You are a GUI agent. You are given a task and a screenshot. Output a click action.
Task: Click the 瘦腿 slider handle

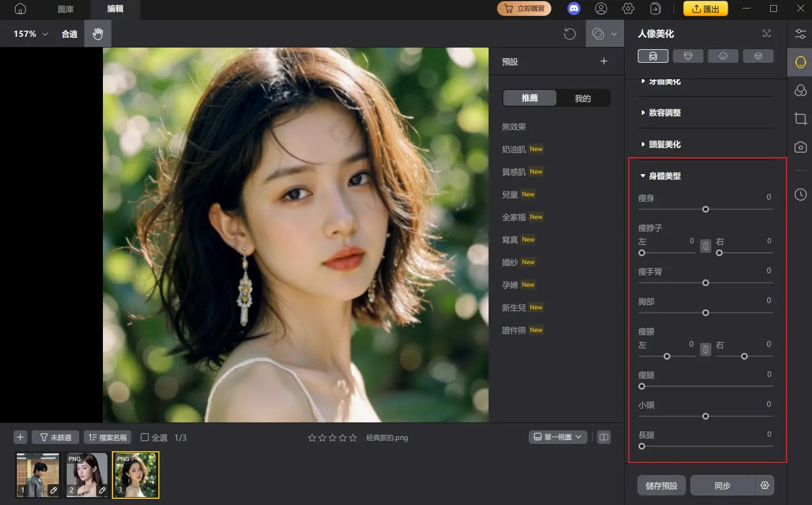641,386
